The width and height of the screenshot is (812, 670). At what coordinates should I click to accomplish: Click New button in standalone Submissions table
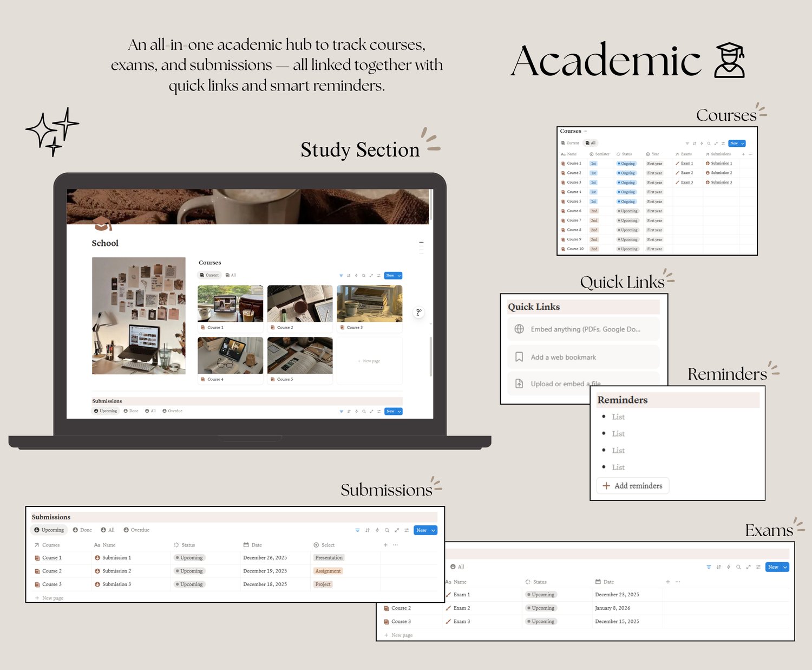tap(422, 530)
